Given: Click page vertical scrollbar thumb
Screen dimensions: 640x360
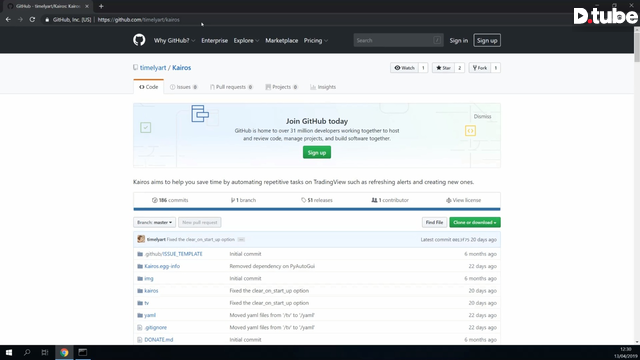Looking at the screenshot, I should (x=637, y=48).
